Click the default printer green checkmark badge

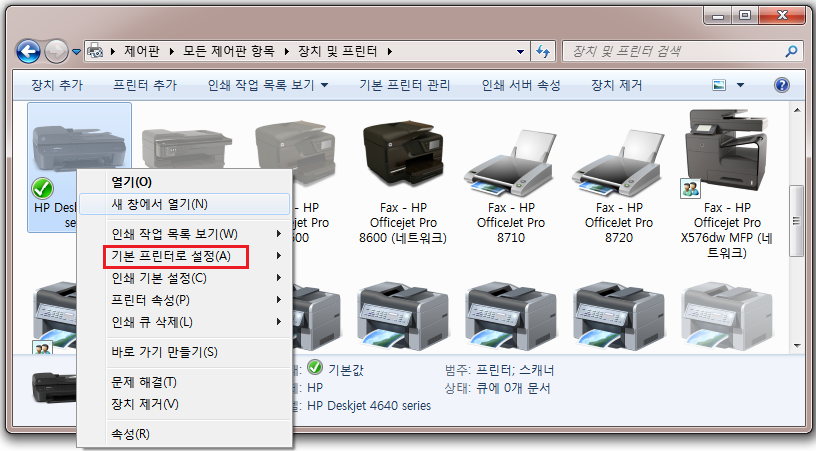[43, 188]
